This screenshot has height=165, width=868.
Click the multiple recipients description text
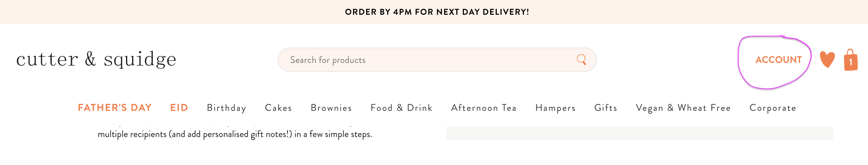[235, 134]
